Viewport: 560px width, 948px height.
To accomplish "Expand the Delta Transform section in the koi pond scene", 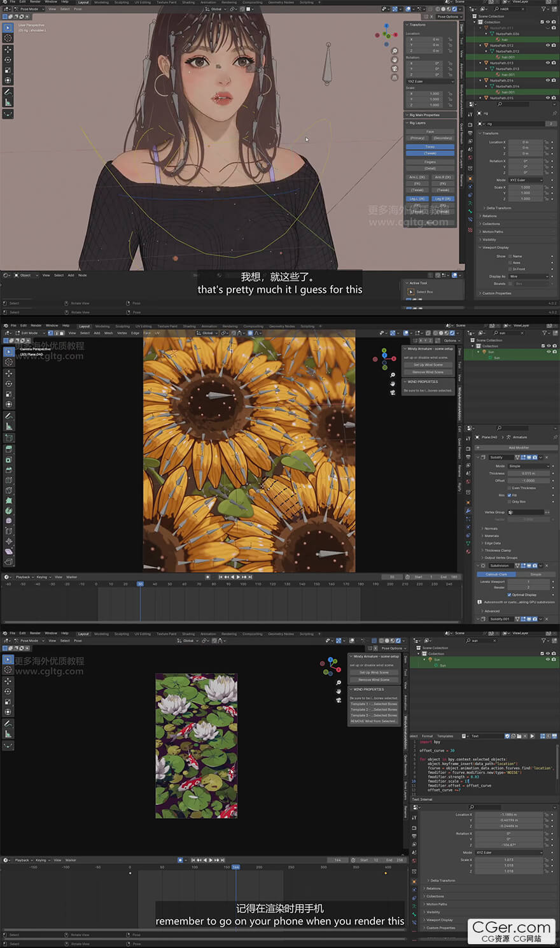I will point(442,881).
